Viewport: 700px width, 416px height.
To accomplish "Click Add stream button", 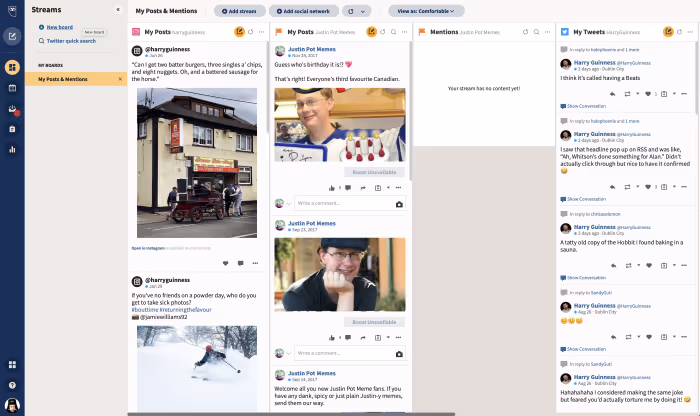I will (239, 11).
